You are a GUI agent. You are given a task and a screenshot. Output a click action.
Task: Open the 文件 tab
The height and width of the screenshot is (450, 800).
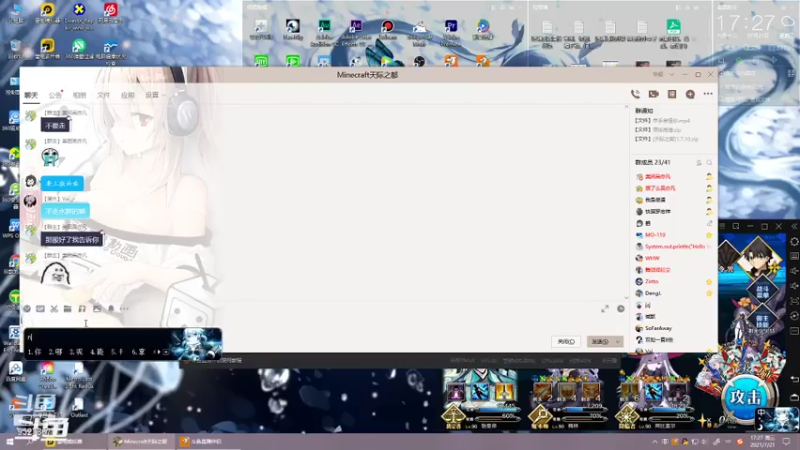pyautogui.click(x=104, y=95)
